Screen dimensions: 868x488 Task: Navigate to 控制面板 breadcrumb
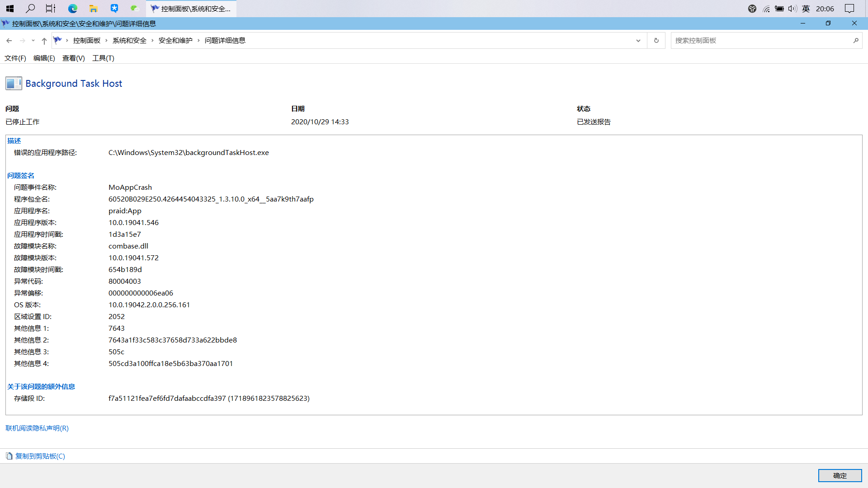pos(87,41)
